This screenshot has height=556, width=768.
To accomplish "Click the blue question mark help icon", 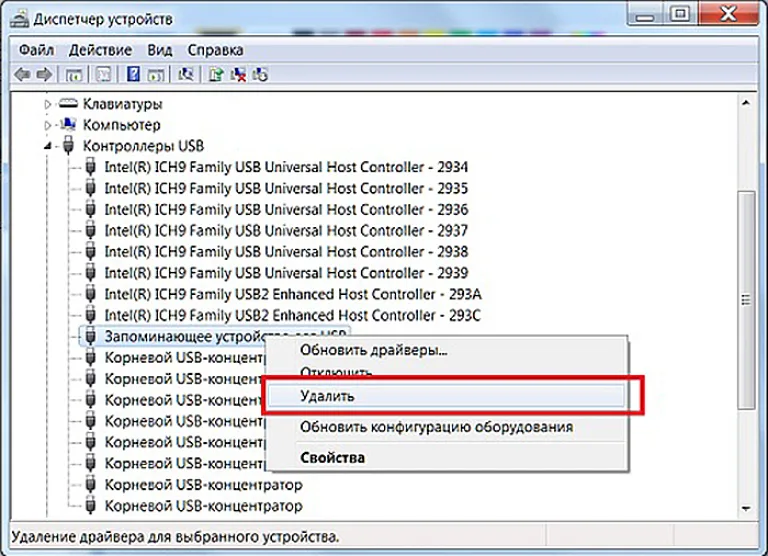I will 133,74.
